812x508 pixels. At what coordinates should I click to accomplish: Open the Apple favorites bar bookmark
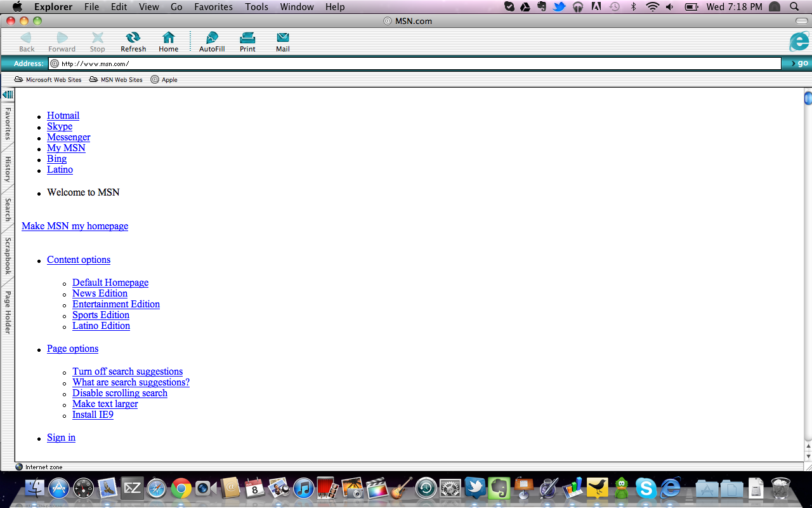164,80
